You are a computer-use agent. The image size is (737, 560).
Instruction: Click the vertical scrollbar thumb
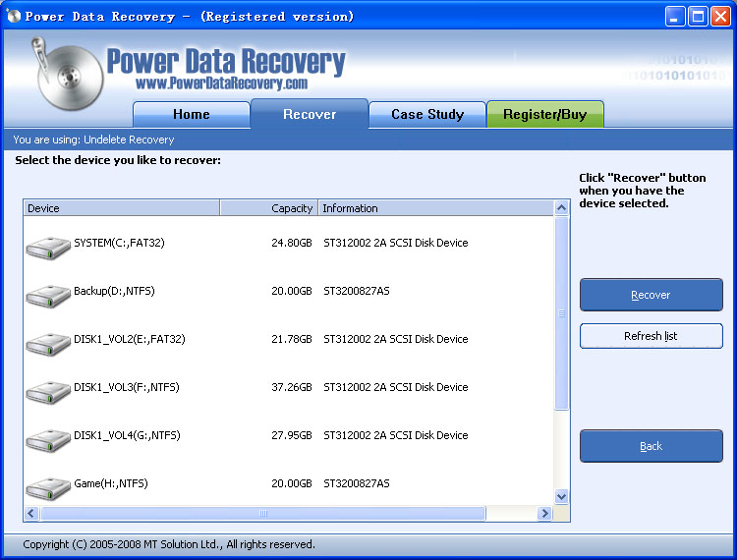pos(562,312)
